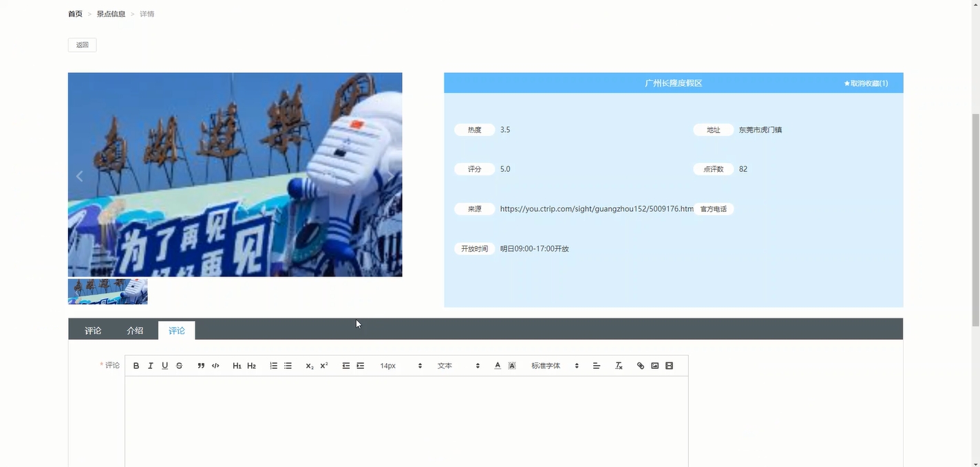This screenshot has width=980, height=467.
Task: Switch to the 介绍 tab
Action: [x=135, y=330]
